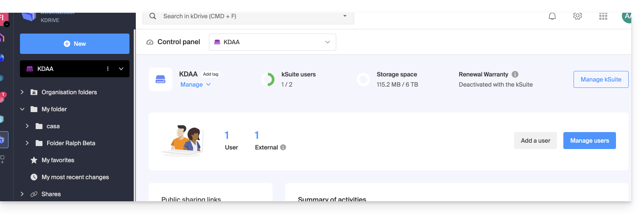The image size is (644, 214).
Task: Click the user avatar in top bar
Action: (626, 17)
